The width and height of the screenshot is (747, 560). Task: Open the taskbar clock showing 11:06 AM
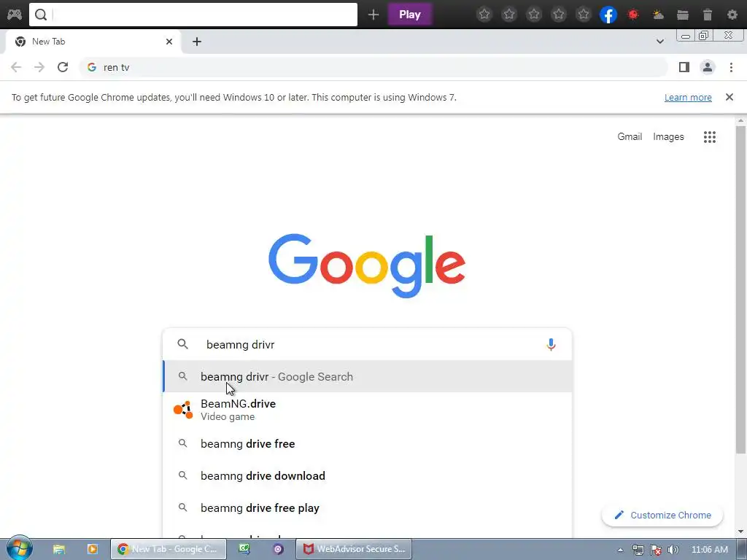[x=709, y=550]
